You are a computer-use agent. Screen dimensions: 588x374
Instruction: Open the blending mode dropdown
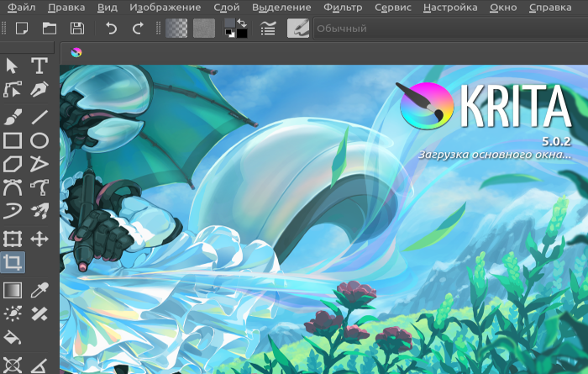[450, 28]
